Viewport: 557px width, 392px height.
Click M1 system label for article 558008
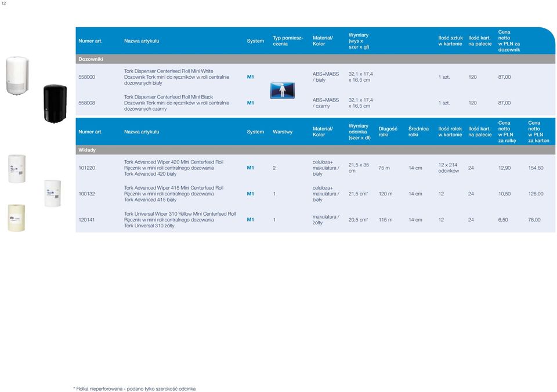click(251, 103)
